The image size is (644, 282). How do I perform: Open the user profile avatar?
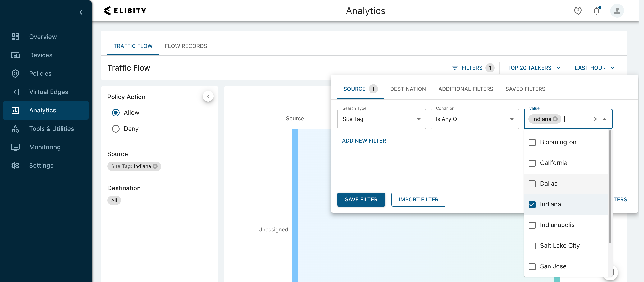tap(617, 11)
